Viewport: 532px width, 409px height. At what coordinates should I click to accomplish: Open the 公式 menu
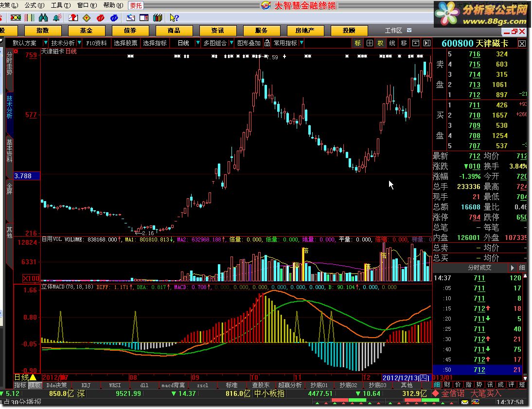(35, 5)
